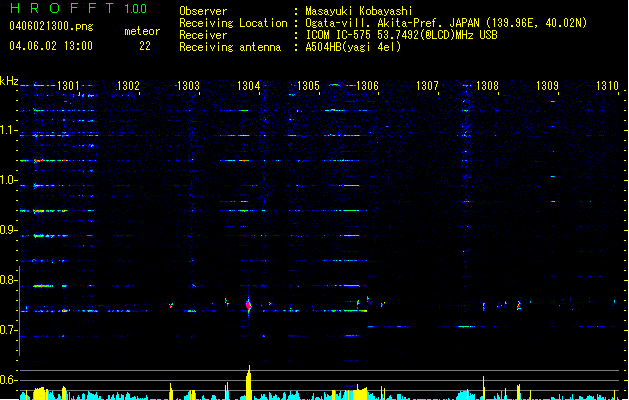
Task: Click the 1310 time marker
Action: [x=607, y=86]
